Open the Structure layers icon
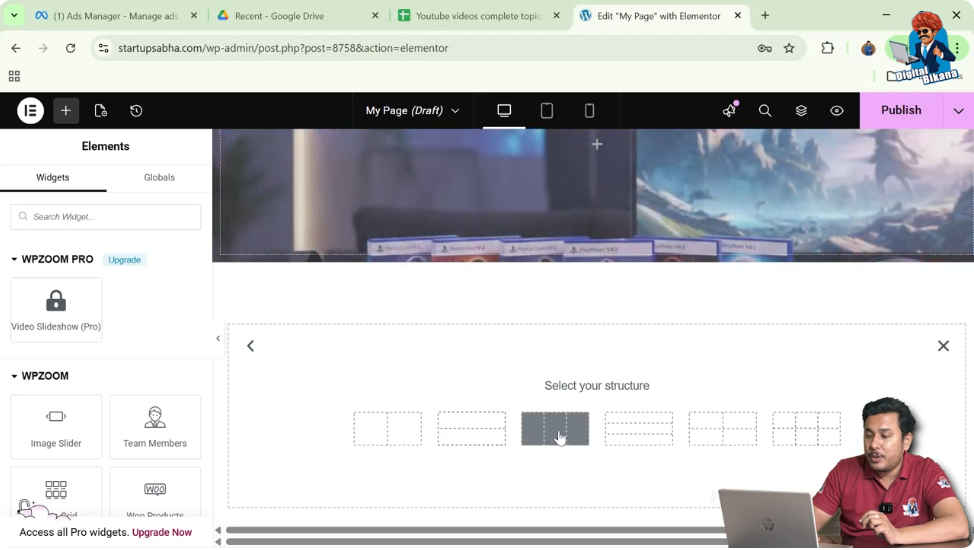974x550 pixels. click(x=801, y=111)
